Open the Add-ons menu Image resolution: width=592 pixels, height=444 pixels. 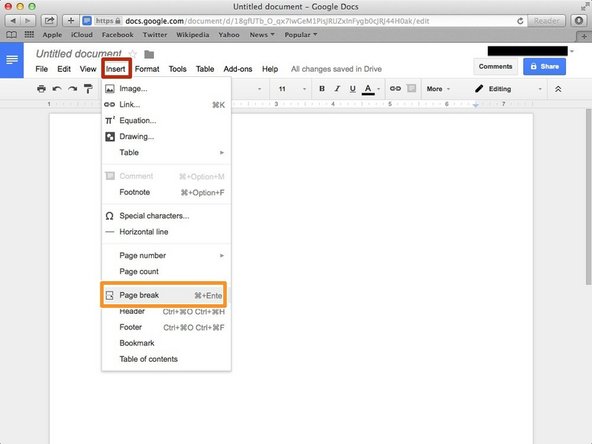coord(237,69)
